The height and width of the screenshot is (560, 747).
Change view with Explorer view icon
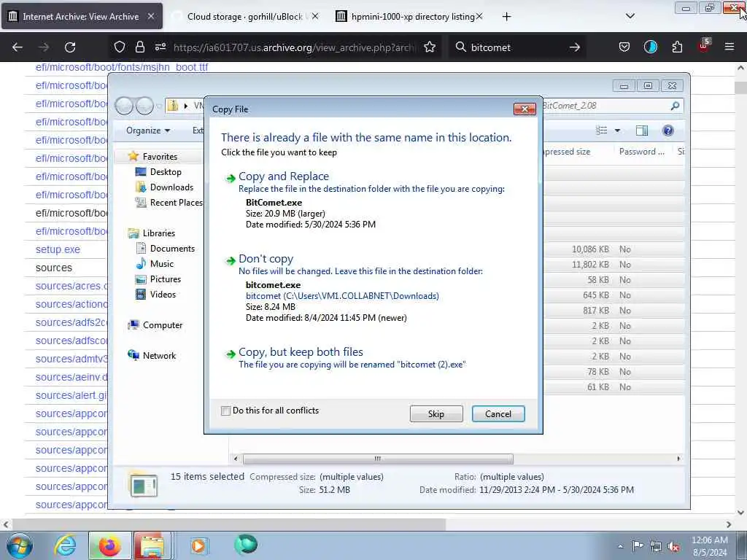[602, 131]
